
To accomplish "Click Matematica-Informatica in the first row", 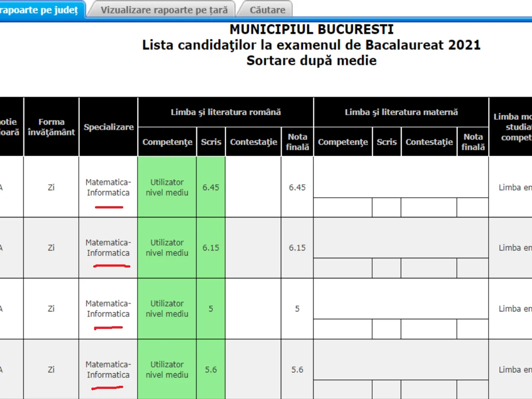I will (x=108, y=187).
